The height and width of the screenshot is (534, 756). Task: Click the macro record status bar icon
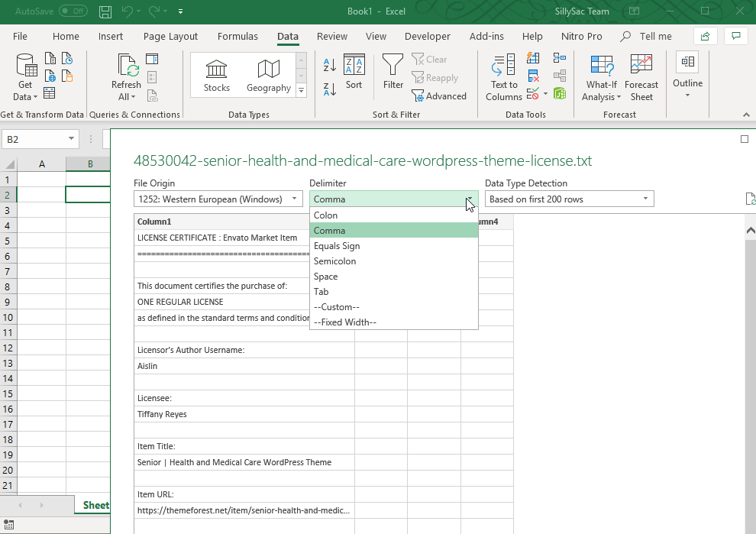[x=8, y=524]
